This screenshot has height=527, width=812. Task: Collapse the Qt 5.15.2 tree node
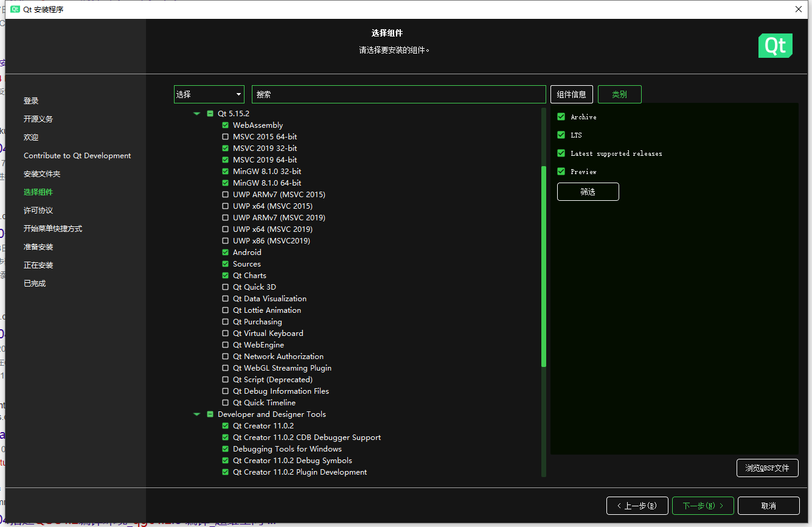coord(196,113)
